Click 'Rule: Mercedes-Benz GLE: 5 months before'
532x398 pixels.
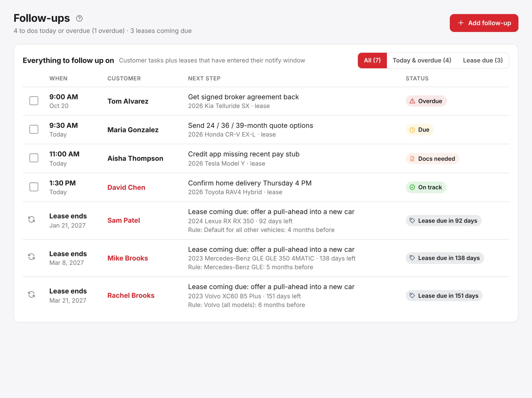[x=251, y=267]
